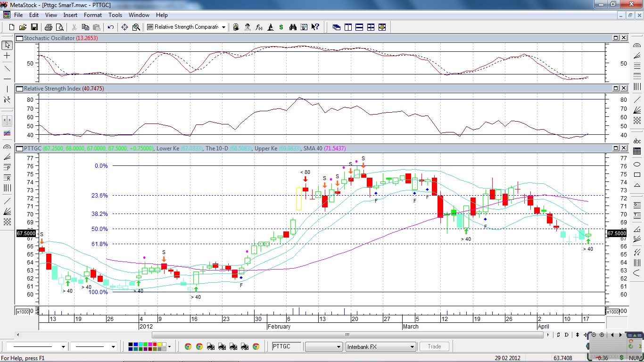Open the Tools menu
644x362 pixels.
click(x=115, y=15)
